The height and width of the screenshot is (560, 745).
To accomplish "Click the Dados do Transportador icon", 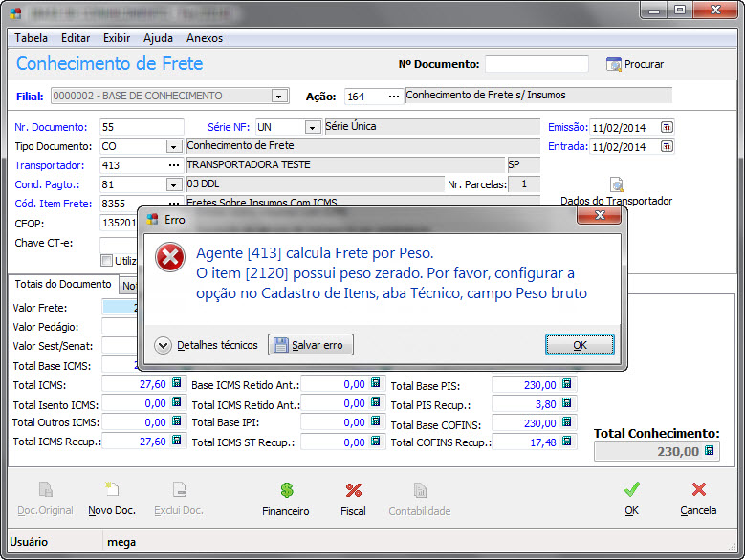I will point(617,185).
